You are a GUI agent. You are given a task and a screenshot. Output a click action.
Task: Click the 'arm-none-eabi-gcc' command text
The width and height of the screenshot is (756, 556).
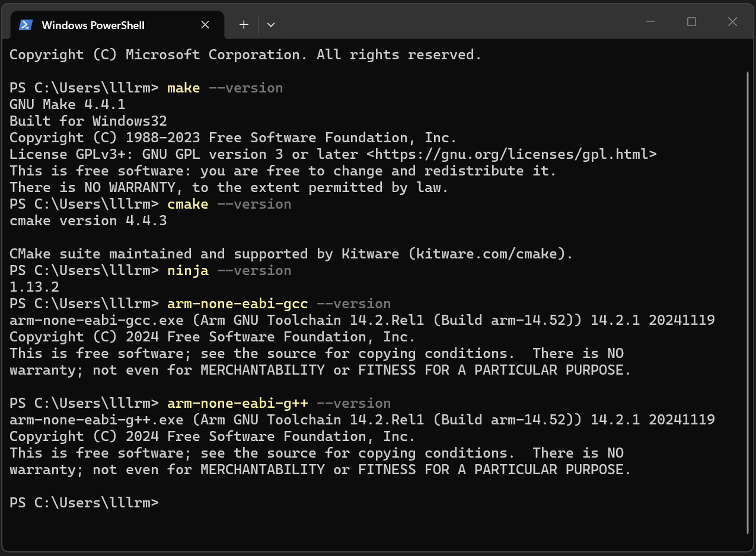click(238, 303)
